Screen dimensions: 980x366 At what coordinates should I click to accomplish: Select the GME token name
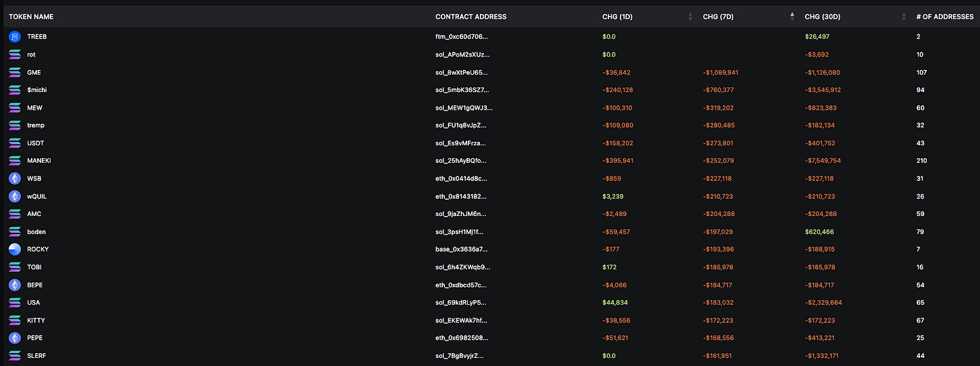34,72
